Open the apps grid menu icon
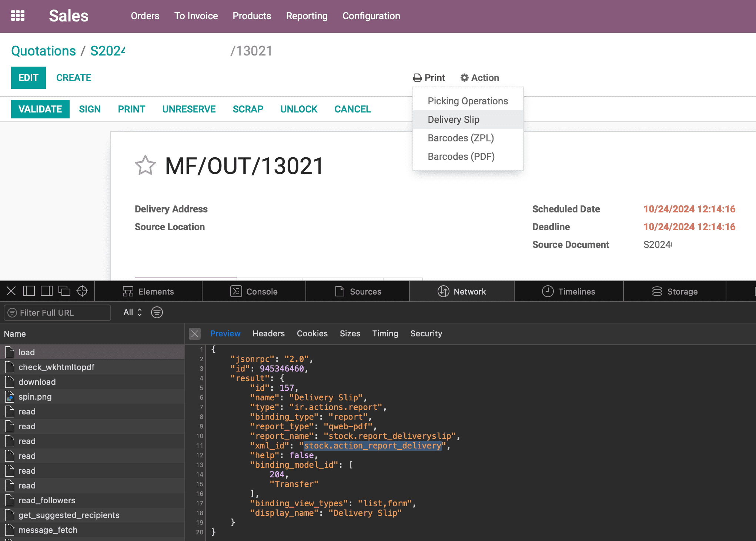The width and height of the screenshot is (756, 541). click(x=18, y=16)
